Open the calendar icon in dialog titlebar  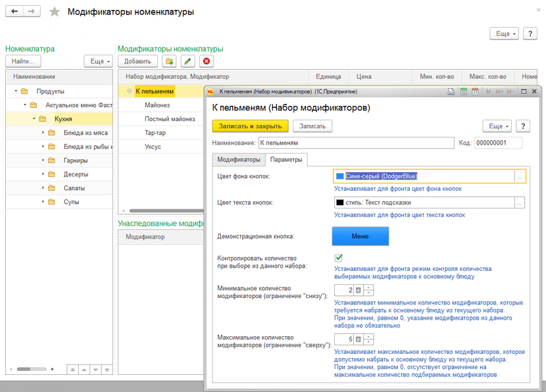(x=475, y=92)
